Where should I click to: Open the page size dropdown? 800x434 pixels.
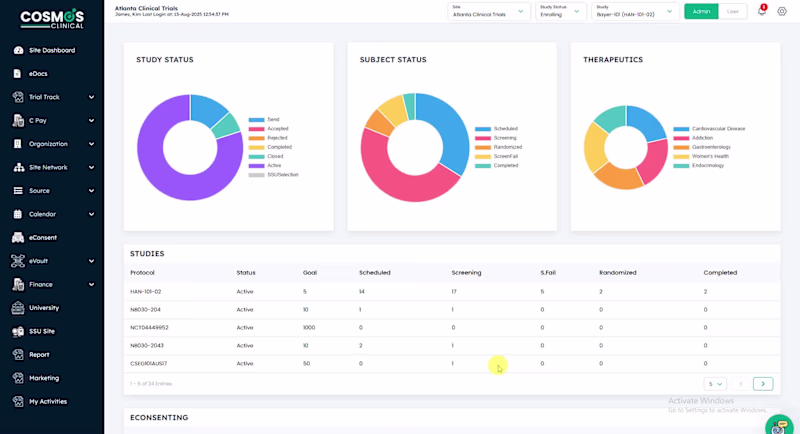click(x=715, y=384)
